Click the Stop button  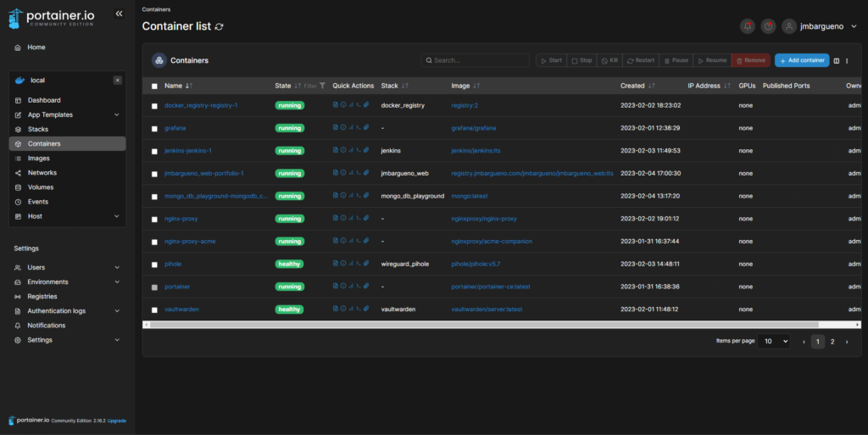pyautogui.click(x=581, y=60)
